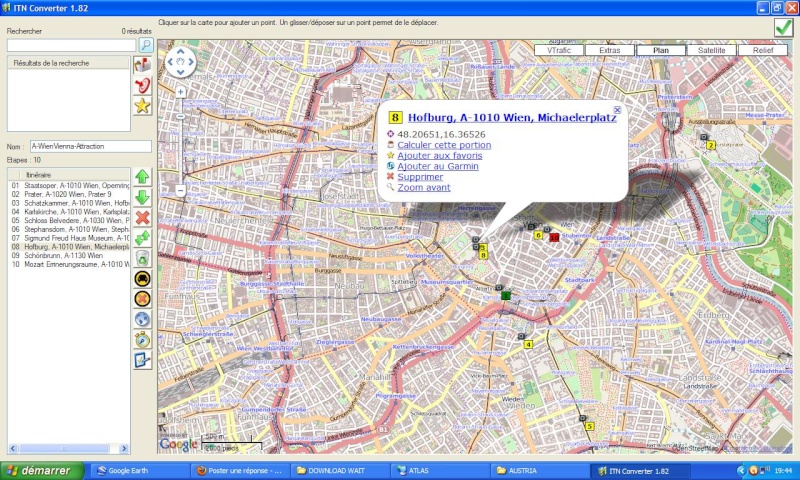Open the 'DOWNLOAD WAIT' folder taskbar button
This screenshot has width=800, height=480.
[x=339, y=470]
